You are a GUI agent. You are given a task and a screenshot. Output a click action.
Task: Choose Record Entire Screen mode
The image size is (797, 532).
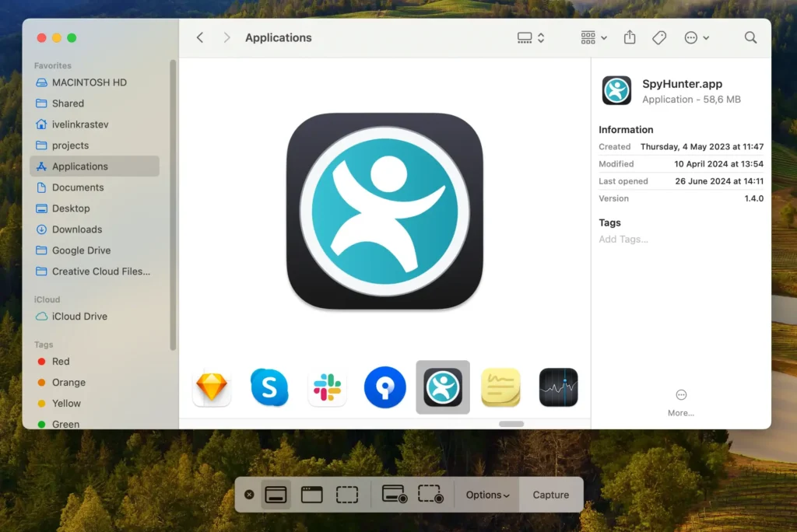395,495
